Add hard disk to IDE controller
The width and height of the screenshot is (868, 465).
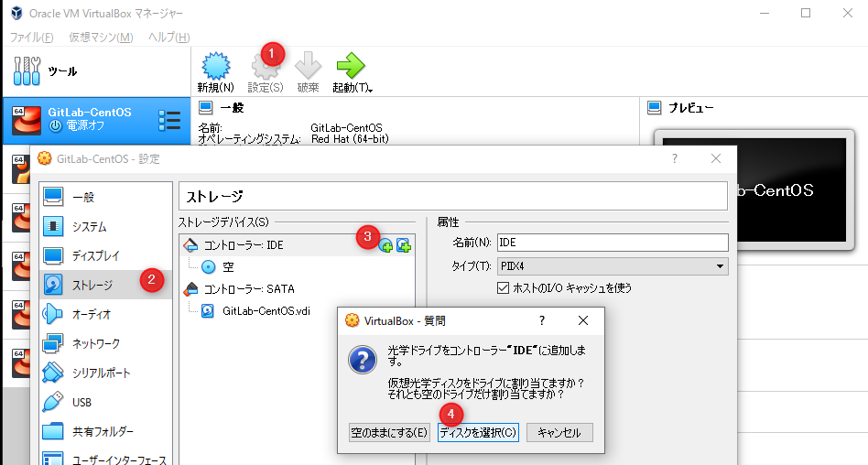[404, 246]
